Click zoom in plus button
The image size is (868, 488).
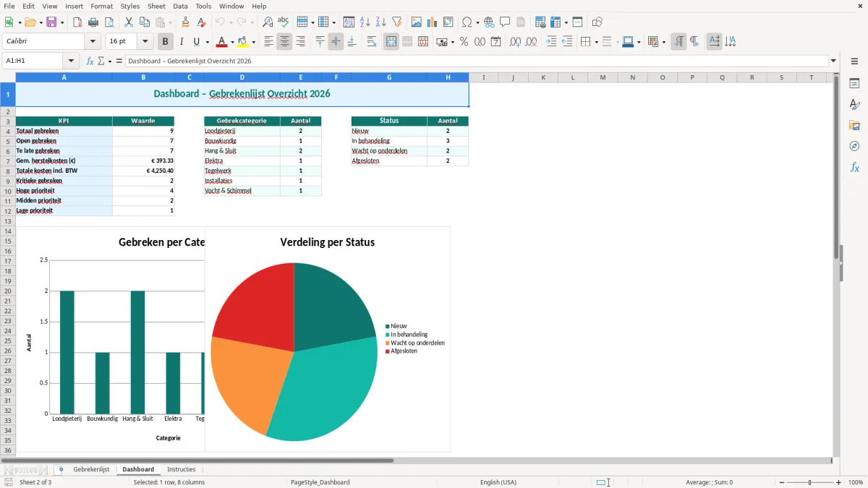click(x=839, y=482)
